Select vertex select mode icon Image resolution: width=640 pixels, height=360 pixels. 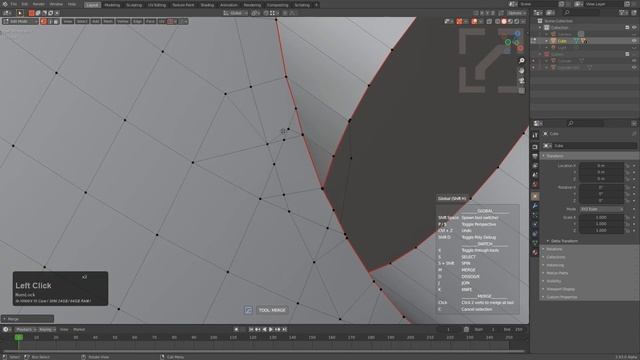44,21
